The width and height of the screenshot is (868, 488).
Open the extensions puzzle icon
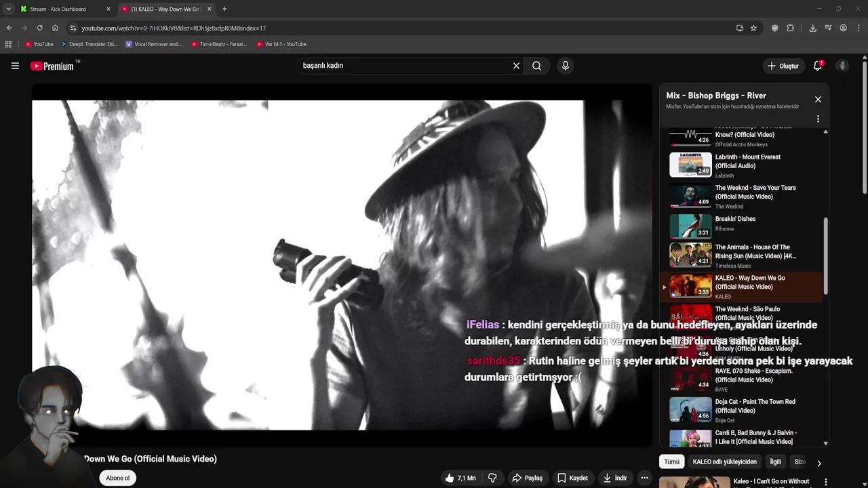[x=790, y=28]
